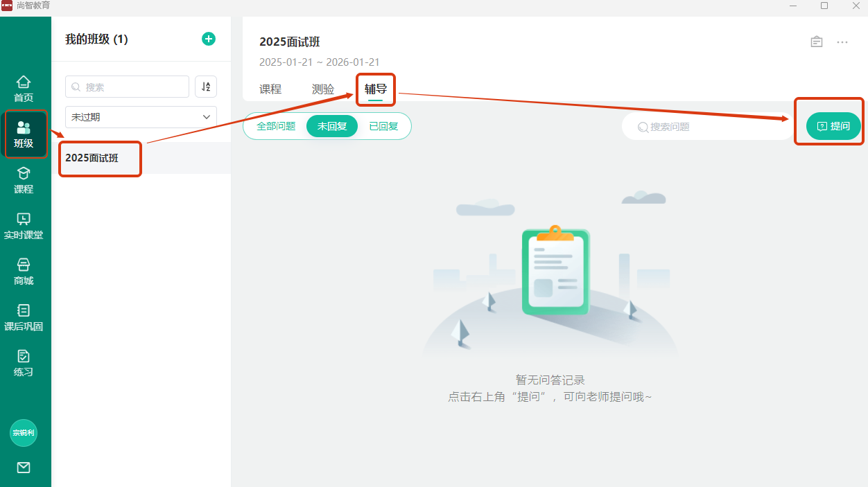The image size is (868, 487).
Task: Switch to the 课程 tab
Action: 270,89
